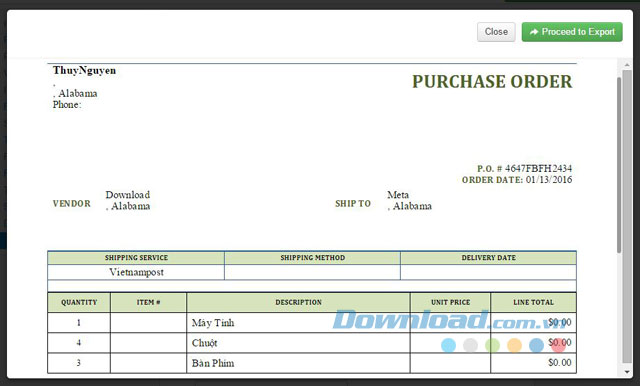Click the empty Delivery Date cell
Image resolution: width=640 pixels, height=386 pixels.
click(x=489, y=272)
